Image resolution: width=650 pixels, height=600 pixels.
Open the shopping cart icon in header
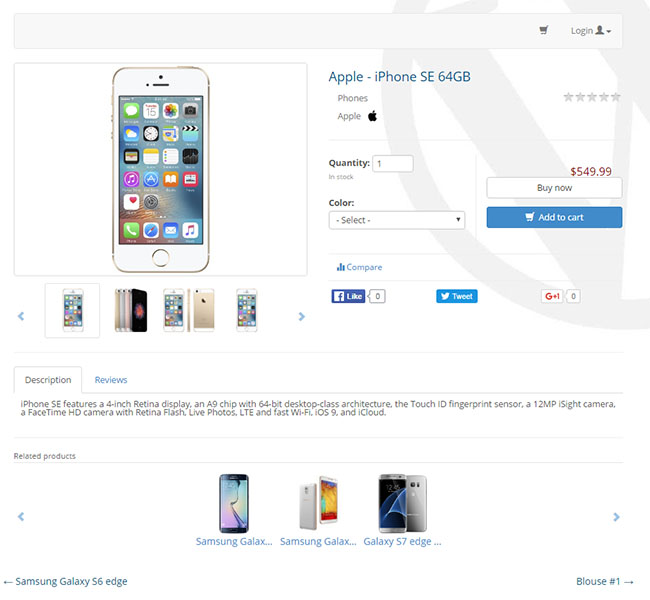tap(543, 30)
